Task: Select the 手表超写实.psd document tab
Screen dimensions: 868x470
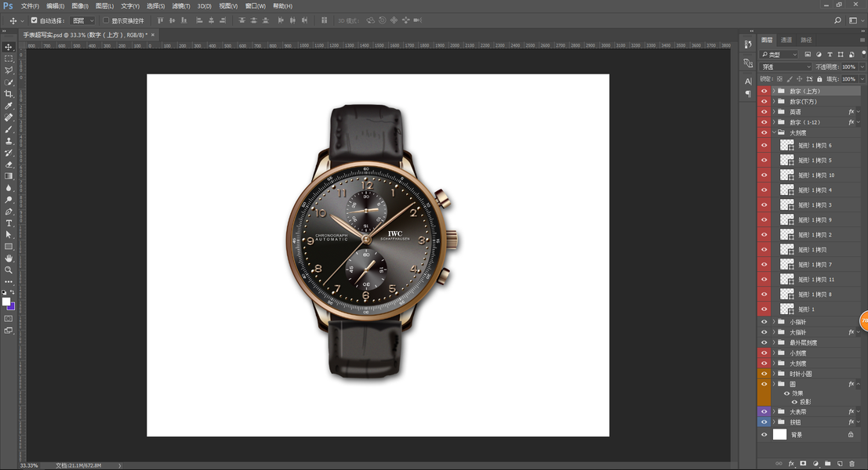Action: coord(85,34)
